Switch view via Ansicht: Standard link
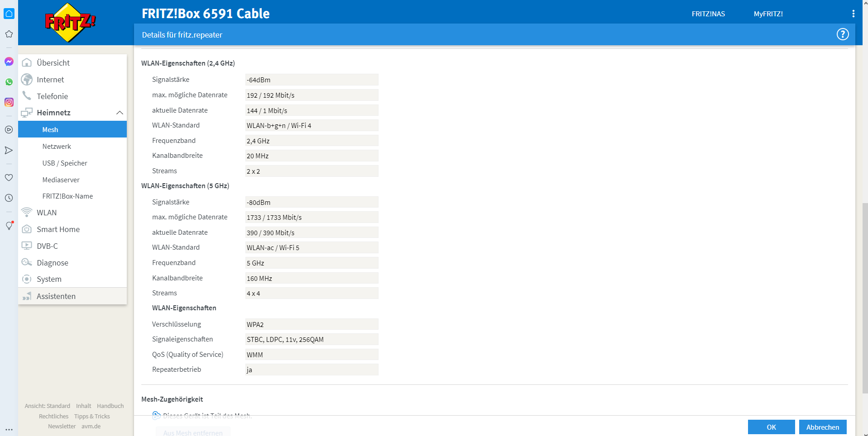Screen dimensions: 868x436 tap(48, 406)
